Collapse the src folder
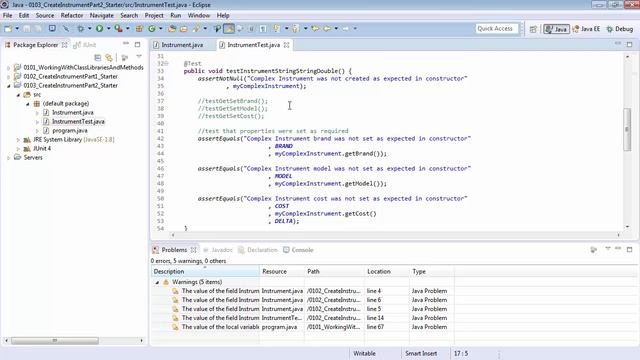 click(x=18, y=95)
